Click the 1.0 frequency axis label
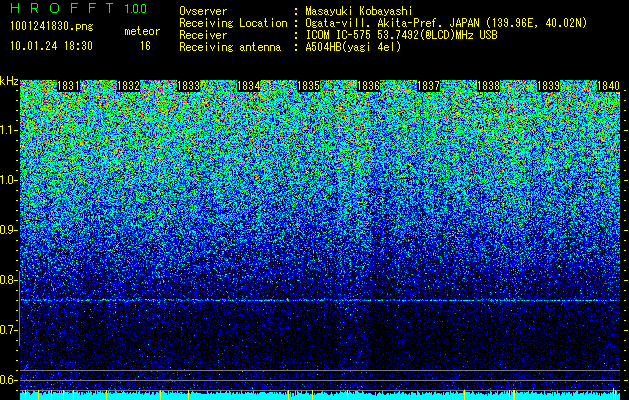This screenshot has width=629, height=400. [x=8, y=181]
